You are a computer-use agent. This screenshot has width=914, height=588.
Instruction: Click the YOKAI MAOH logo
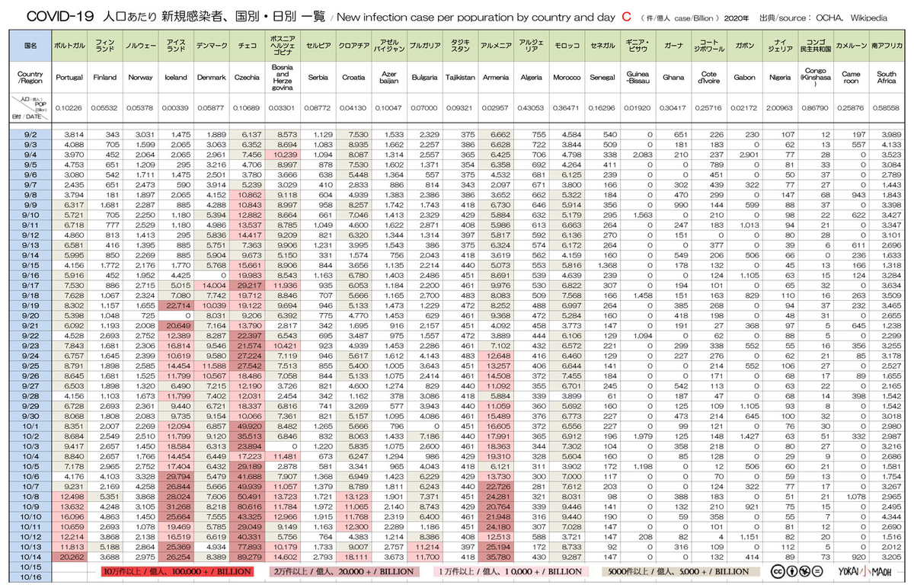point(866,571)
